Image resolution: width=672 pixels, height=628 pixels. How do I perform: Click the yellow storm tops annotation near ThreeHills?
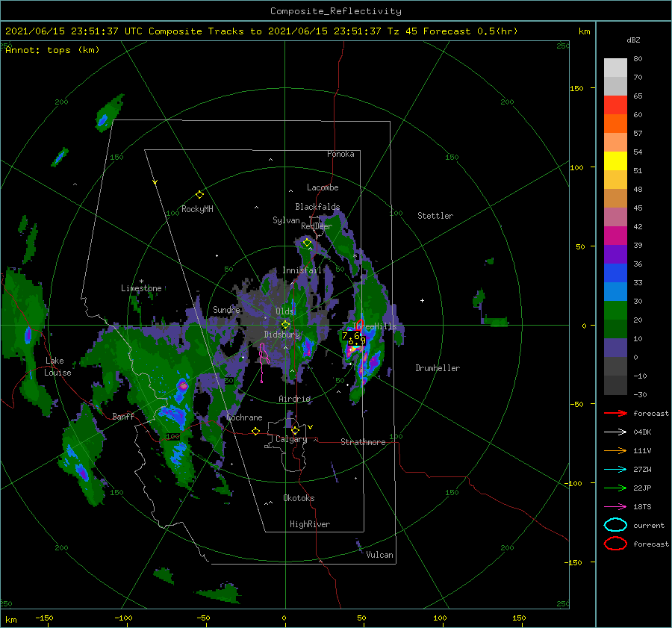354,338
